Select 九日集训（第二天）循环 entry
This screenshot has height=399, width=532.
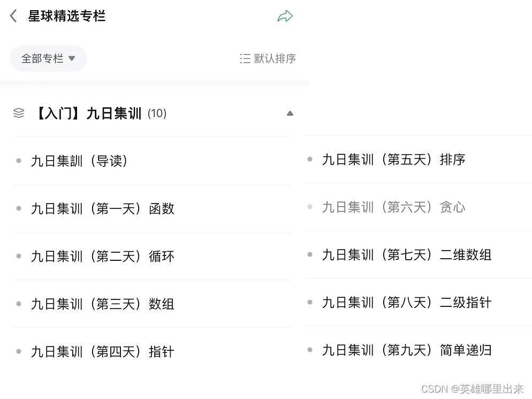coord(103,256)
